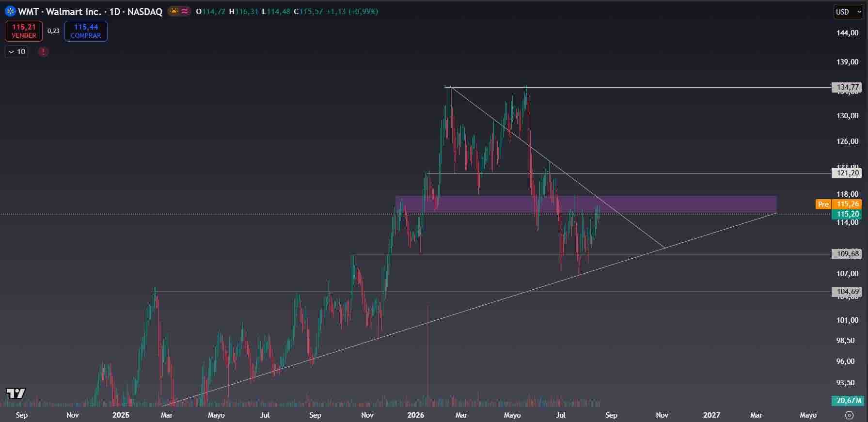Click the 2027 label on the time axis
Screen dimensions: 868x422
coord(711,415)
